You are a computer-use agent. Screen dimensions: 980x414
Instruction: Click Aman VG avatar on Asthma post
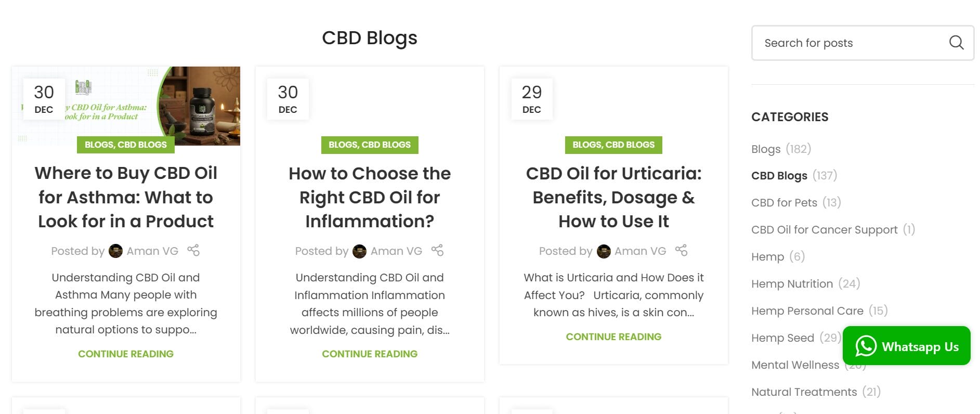pyautogui.click(x=115, y=251)
